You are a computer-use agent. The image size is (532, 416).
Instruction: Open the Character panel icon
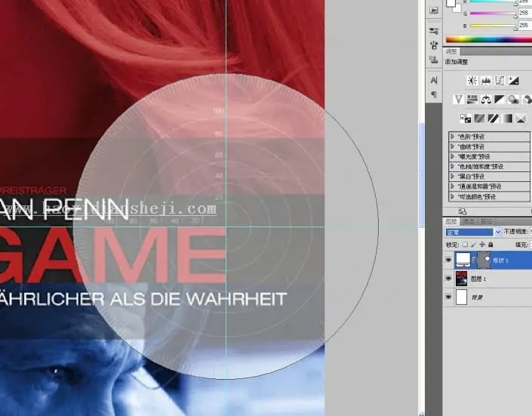434,81
